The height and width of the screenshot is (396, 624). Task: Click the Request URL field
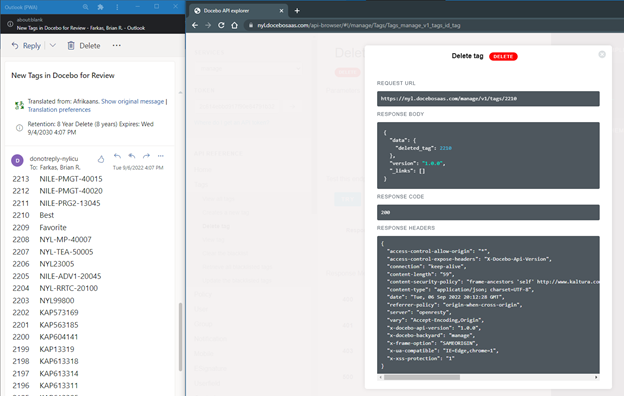[x=488, y=99]
